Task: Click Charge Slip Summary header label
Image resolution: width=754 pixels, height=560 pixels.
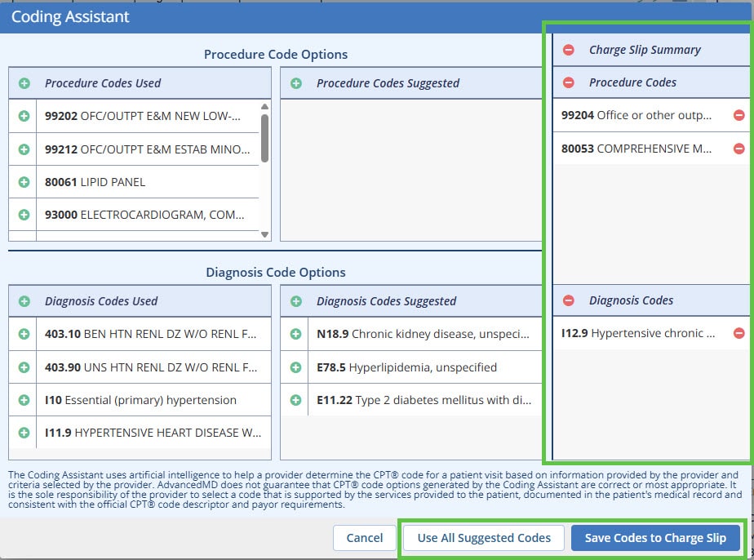Action: coord(645,50)
